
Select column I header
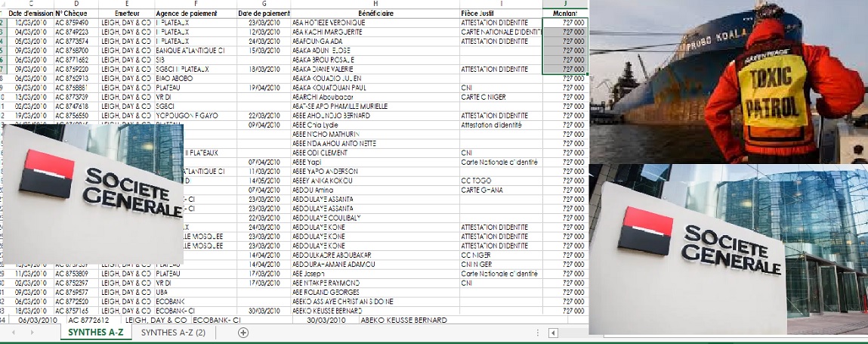[501, 4]
